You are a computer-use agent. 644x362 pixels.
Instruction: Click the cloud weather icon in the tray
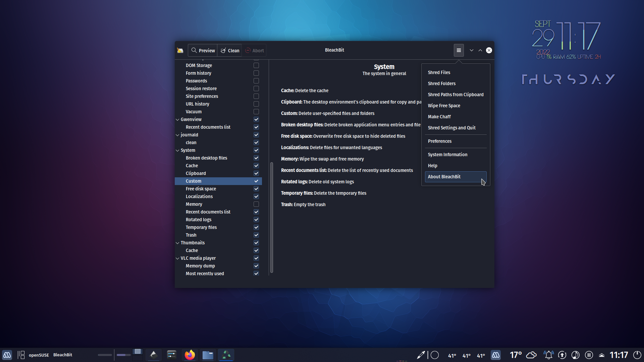coord(531,355)
